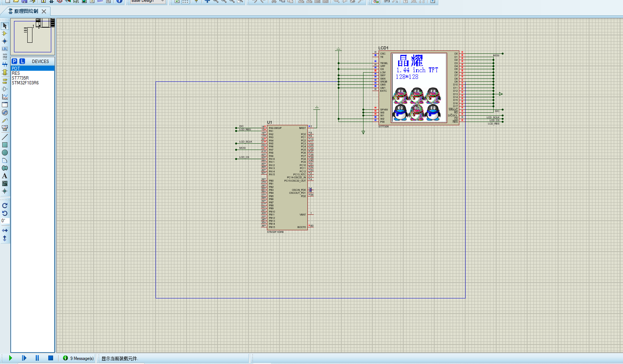Image resolution: width=623 pixels, height=364 pixels.
Task: Click the L library manager button
Action: click(22, 61)
